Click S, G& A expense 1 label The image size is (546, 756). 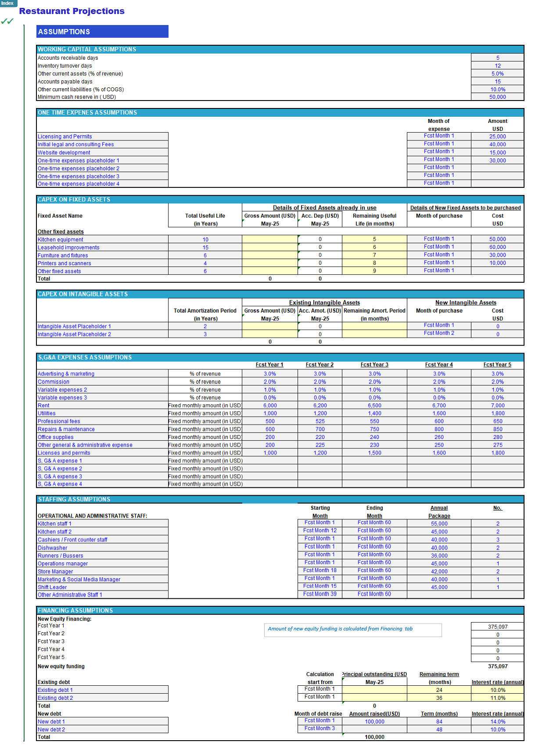(102, 461)
